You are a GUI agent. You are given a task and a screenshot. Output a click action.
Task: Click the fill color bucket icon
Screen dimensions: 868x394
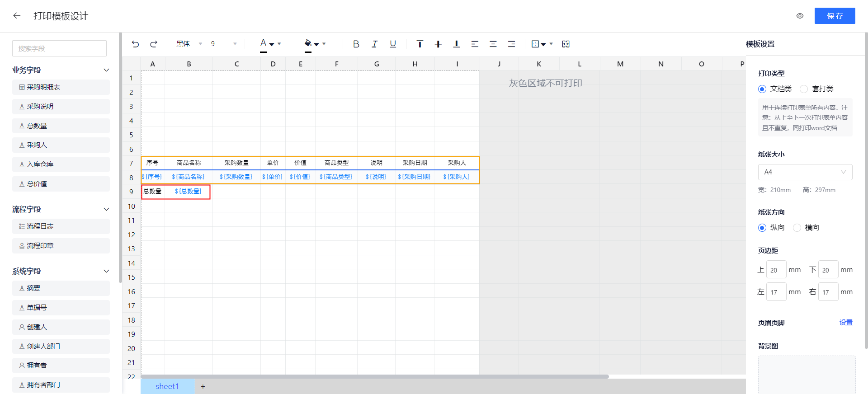308,44
